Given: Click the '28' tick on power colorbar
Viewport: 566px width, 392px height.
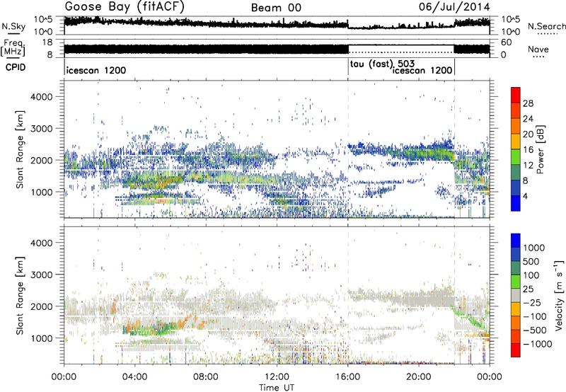Looking at the screenshot, I should click(528, 103).
